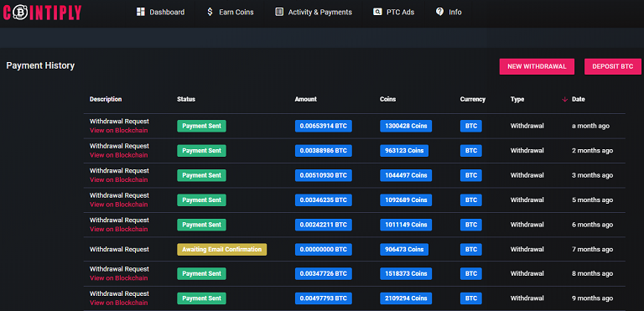The width and height of the screenshot is (644, 311).
Task: Click Withdrawal Request text in 7 months ago row
Action: point(119,249)
